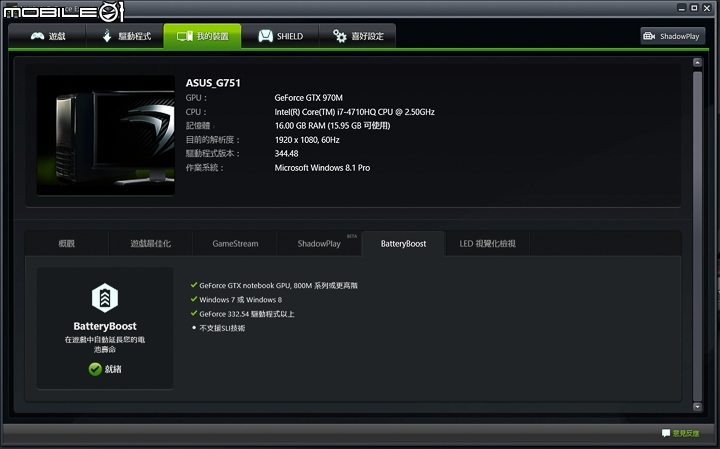The width and height of the screenshot is (720, 449).
Task: Select the 概觀 overview sub-tab
Action: pos(67,243)
